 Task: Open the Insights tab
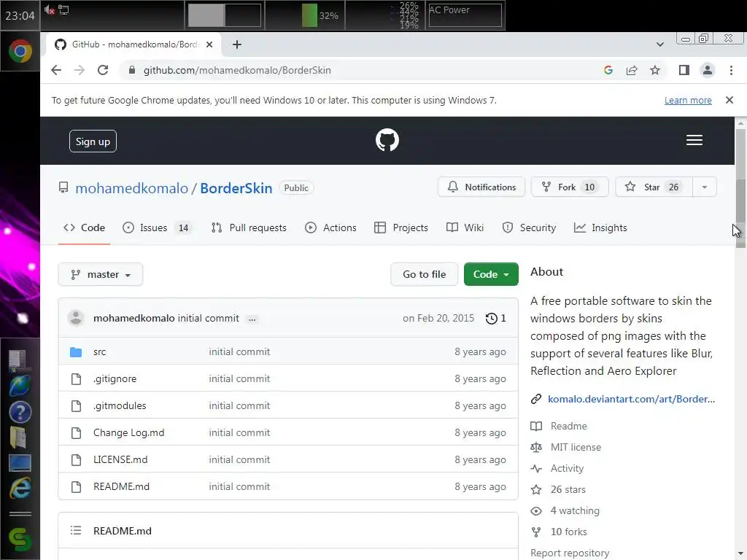600,227
